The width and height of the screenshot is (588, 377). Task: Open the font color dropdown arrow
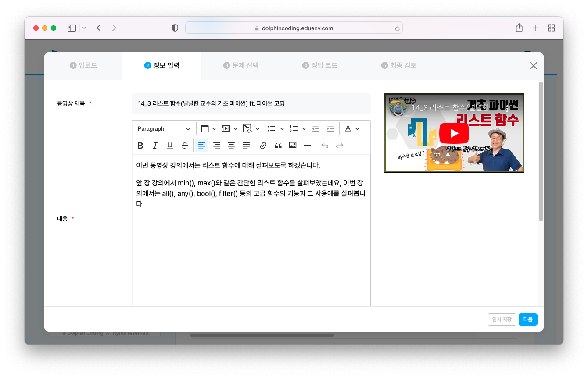click(357, 129)
